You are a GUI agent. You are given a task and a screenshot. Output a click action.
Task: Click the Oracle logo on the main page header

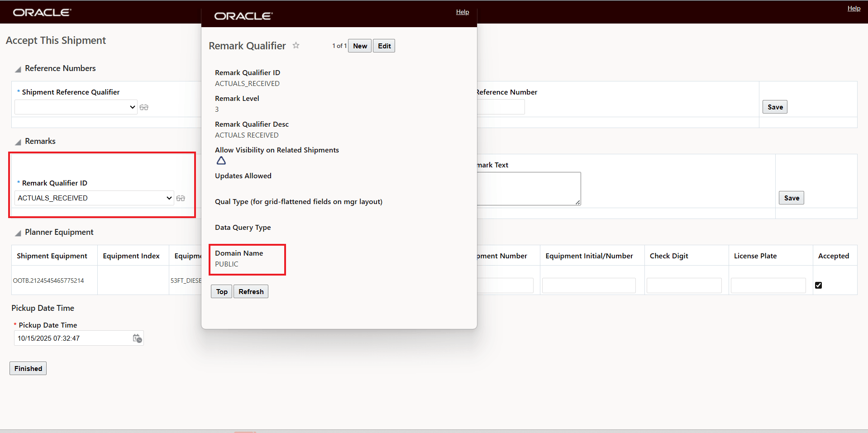[42, 12]
